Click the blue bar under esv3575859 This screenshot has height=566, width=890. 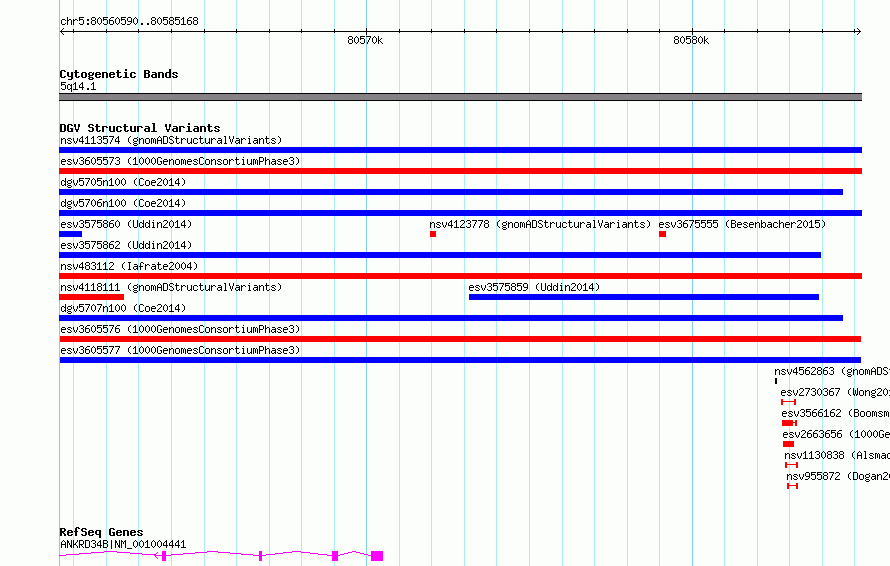[644, 297]
